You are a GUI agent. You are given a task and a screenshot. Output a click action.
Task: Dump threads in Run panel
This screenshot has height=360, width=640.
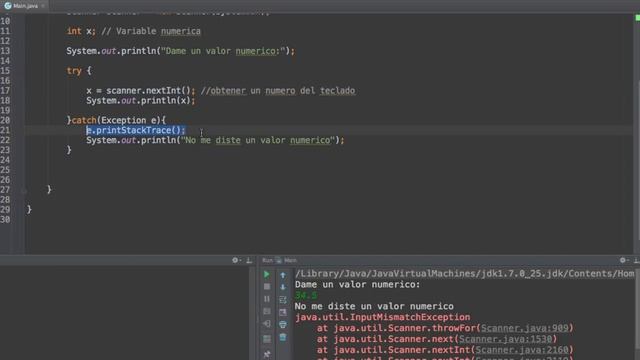coord(267,311)
